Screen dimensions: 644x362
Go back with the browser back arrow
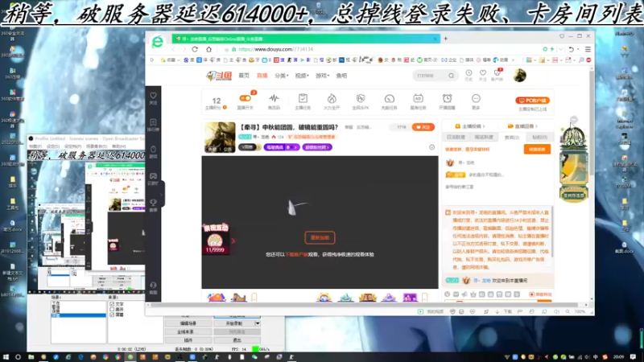[173, 49]
